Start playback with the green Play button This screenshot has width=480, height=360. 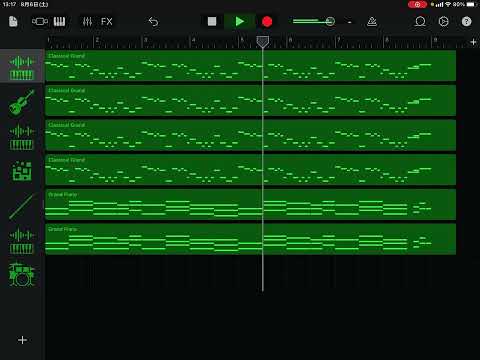[x=239, y=22]
